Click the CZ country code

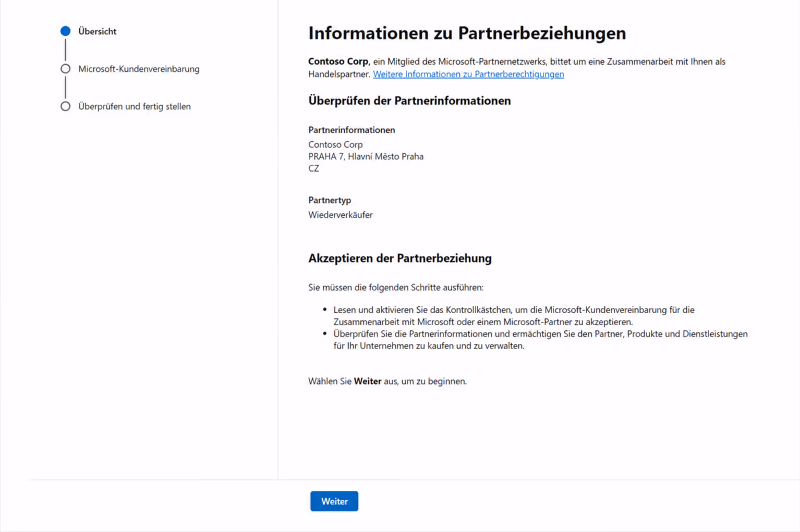click(313, 168)
